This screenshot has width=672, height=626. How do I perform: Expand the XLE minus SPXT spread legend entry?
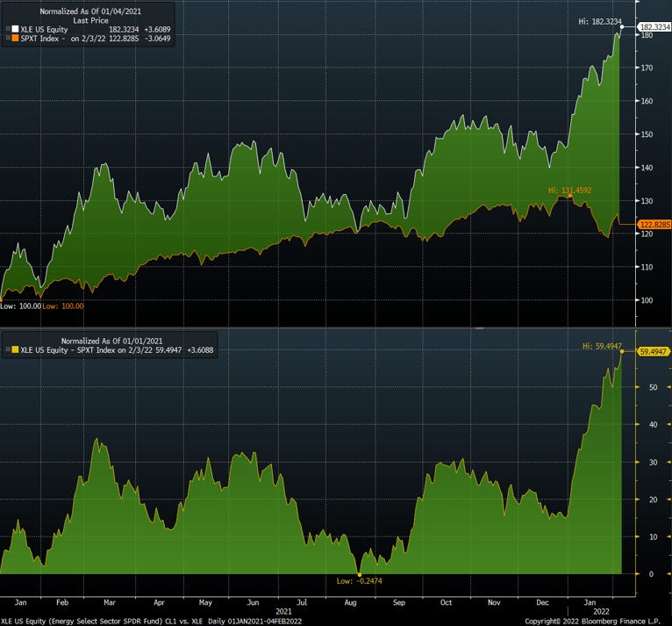pyautogui.click(x=8, y=349)
